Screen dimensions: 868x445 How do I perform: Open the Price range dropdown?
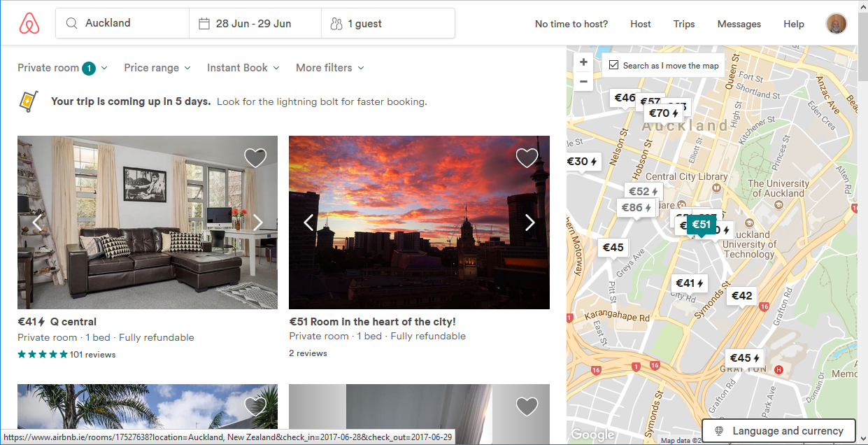(157, 68)
